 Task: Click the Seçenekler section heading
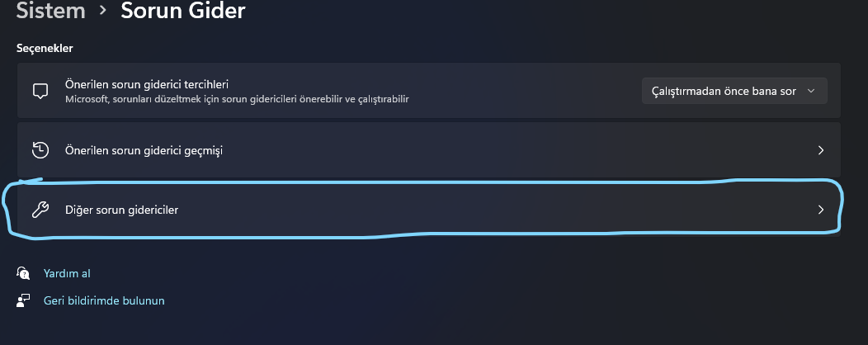[x=45, y=48]
